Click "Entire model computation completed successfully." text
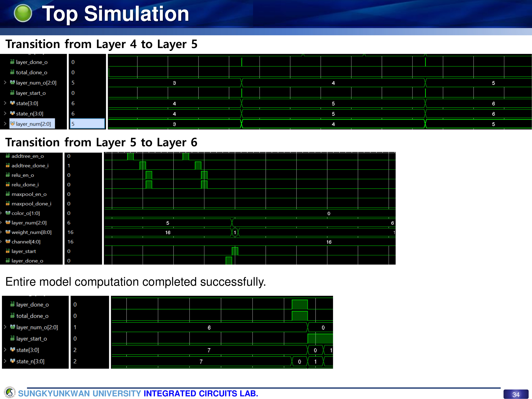 (x=136, y=282)
